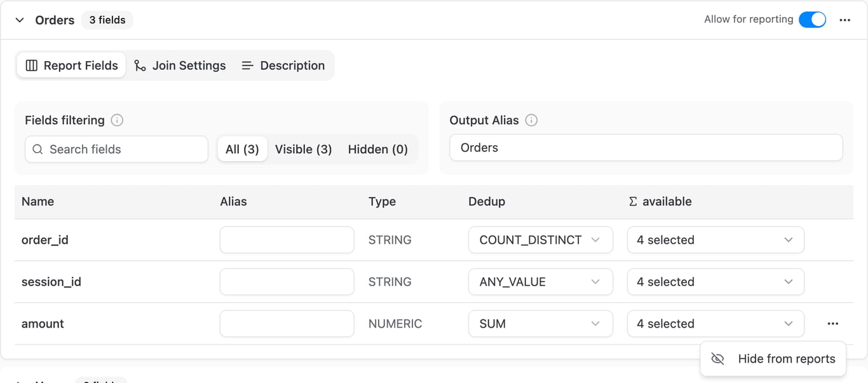The image size is (868, 383).
Task: Focus the Search fields input
Action: click(x=116, y=149)
